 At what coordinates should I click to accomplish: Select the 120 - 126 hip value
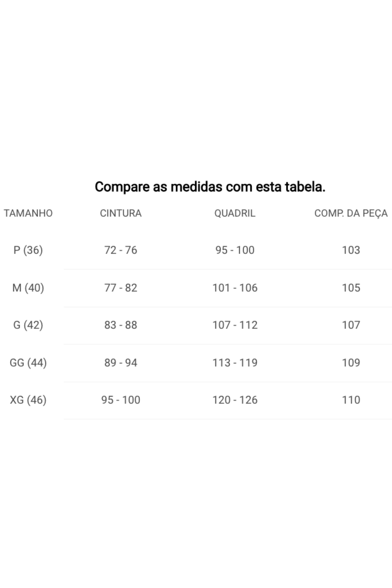click(235, 400)
